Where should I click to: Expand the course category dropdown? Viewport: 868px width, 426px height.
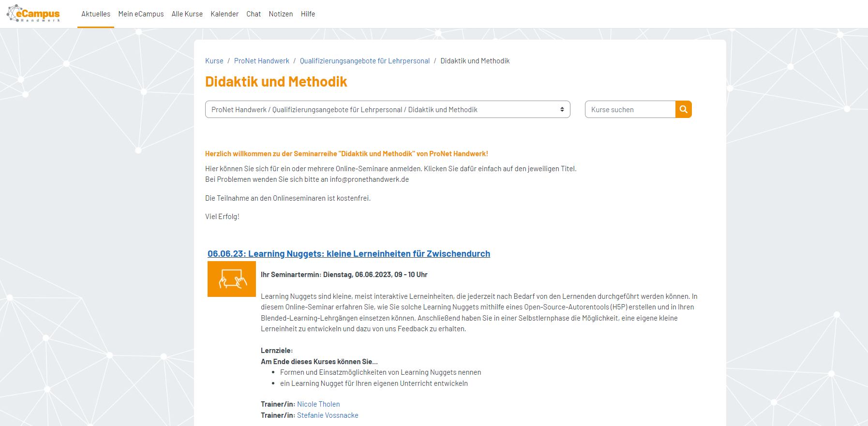(388, 109)
